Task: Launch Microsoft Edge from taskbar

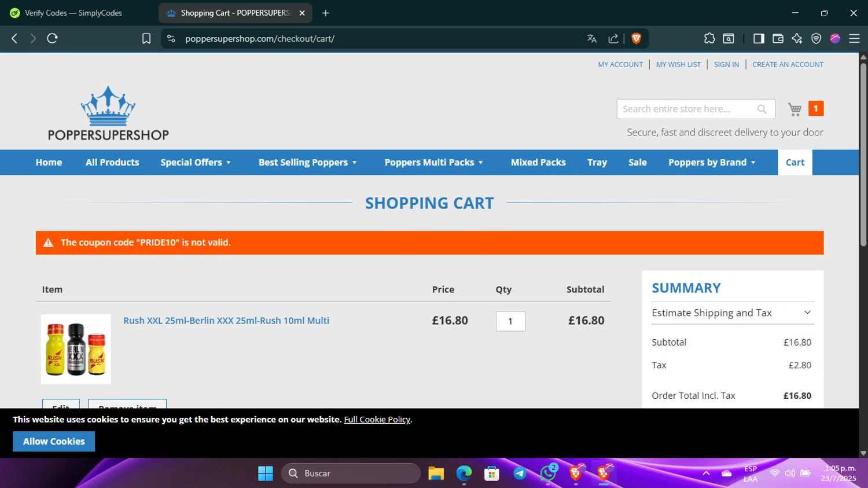Action: pyautogui.click(x=464, y=474)
